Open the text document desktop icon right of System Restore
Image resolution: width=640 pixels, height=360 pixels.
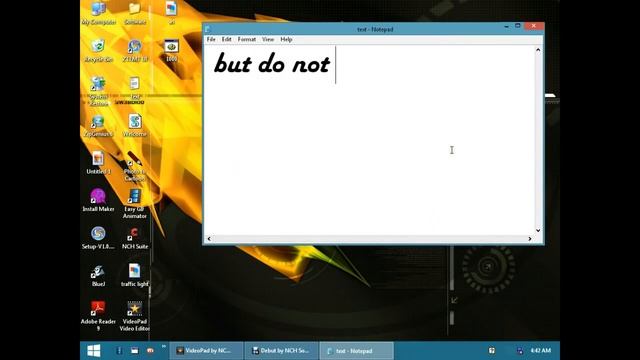[135, 88]
